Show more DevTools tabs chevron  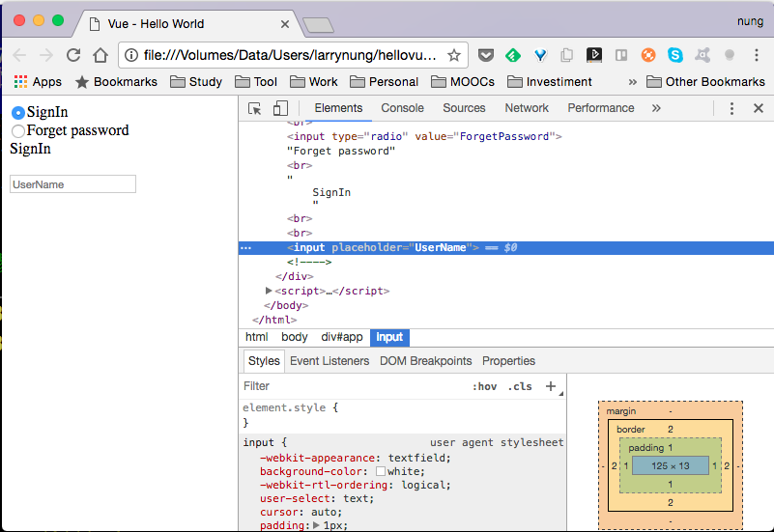tap(656, 108)
